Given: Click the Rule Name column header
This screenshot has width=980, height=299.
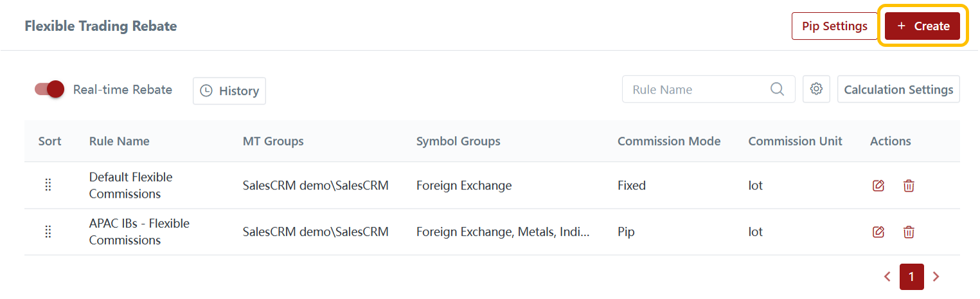Looking at the screenshot, I should coord(119,141).
